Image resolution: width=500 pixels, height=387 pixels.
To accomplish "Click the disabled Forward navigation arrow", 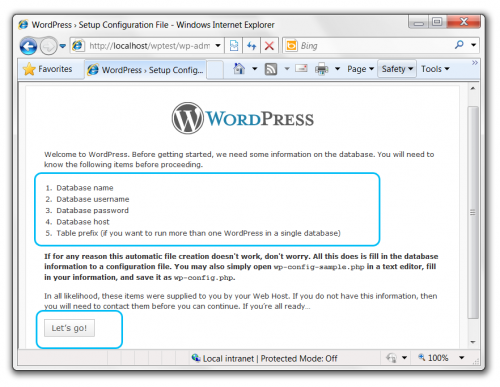I will pos(48,46).
